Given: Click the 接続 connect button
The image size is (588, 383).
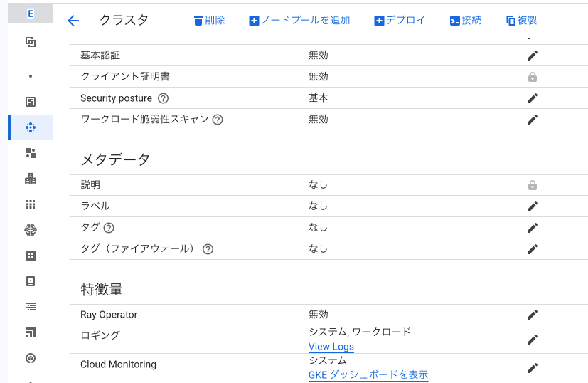Looking at the screenshot, I should click(466, 20).
